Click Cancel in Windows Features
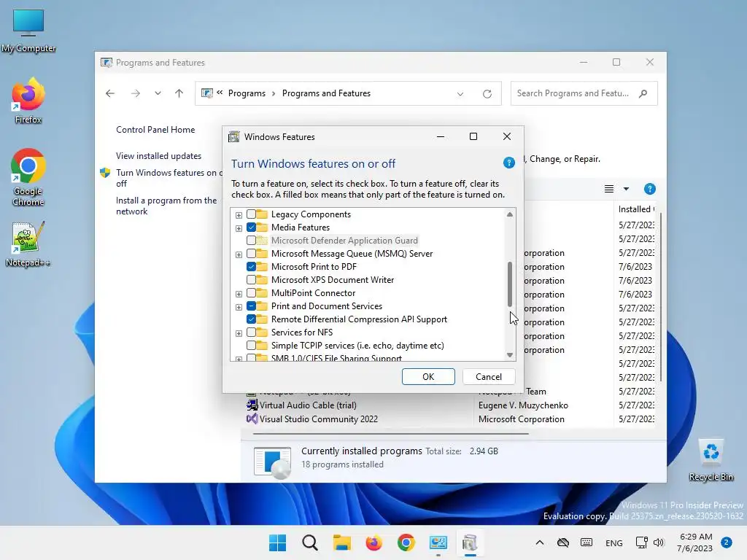Viewport: 747px width, 560px height. click(488, 377)
